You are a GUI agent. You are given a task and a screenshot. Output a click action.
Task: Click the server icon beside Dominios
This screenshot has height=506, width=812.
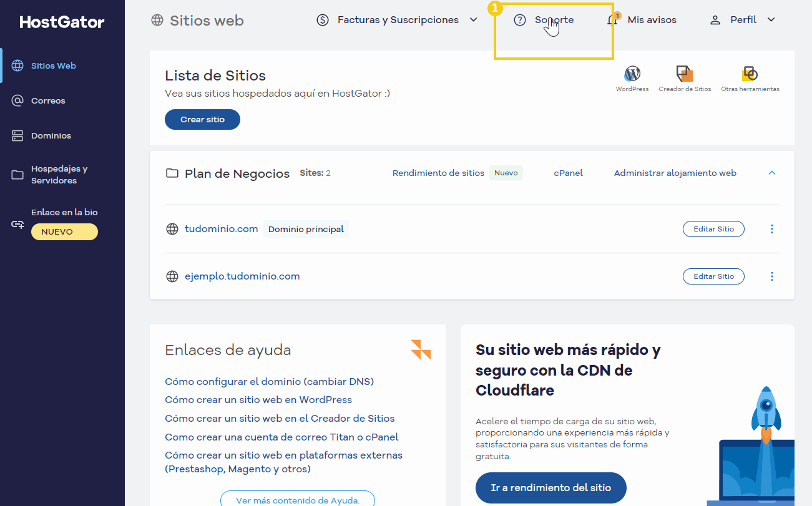[17, 135]
